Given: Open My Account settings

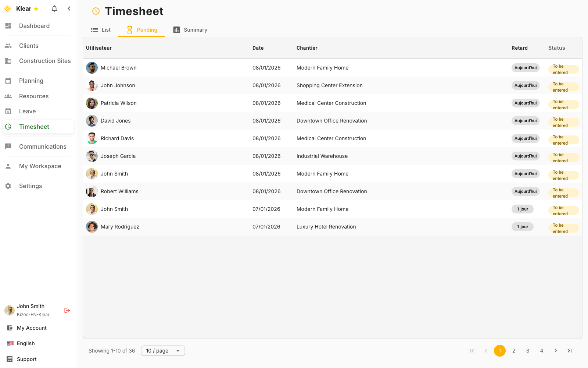Looking at the screenshot, I should 32,328.
